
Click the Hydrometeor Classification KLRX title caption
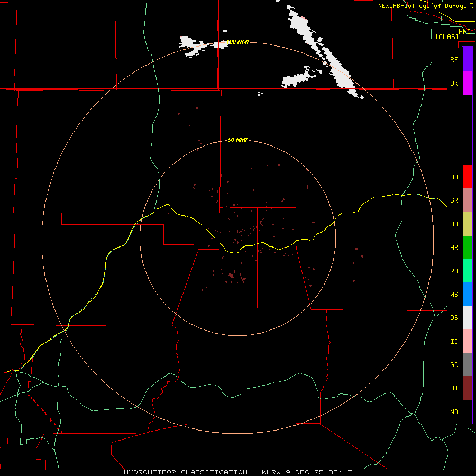237,472
